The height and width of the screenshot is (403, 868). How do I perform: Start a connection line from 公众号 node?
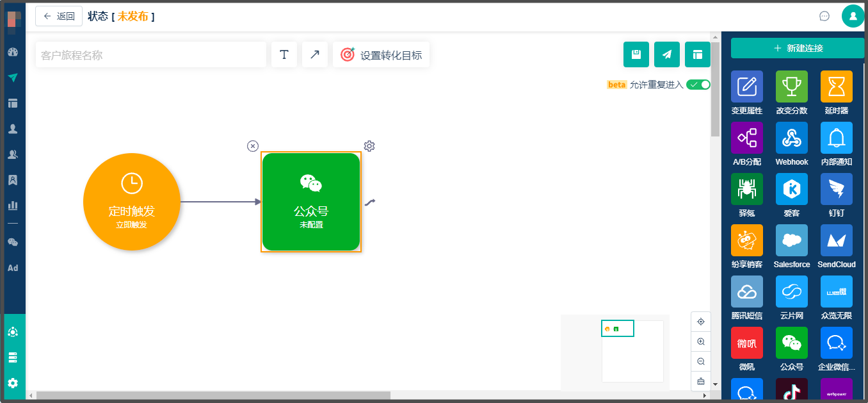370,202
